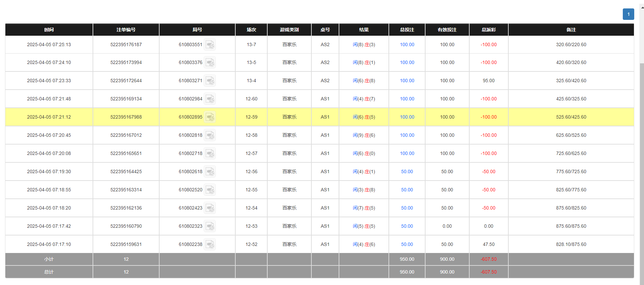Open video replay for round 610803271

[210, 81]
